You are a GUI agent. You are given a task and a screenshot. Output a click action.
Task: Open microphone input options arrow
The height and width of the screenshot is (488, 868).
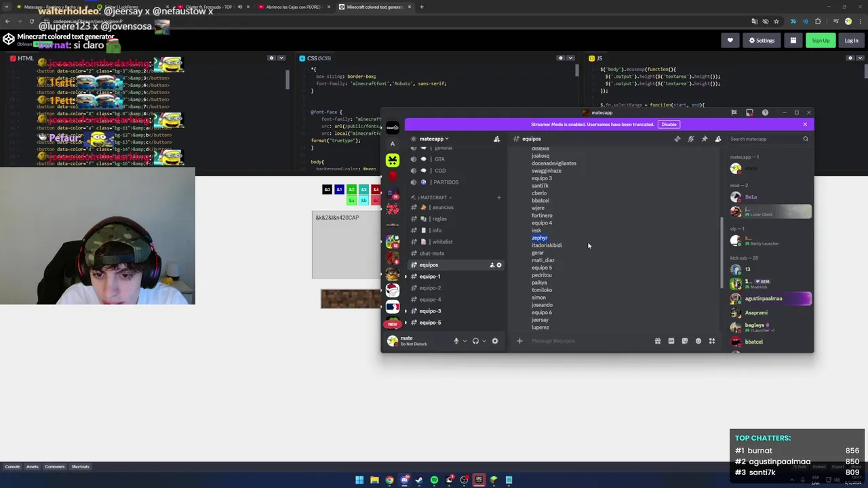tap(465, 341)
